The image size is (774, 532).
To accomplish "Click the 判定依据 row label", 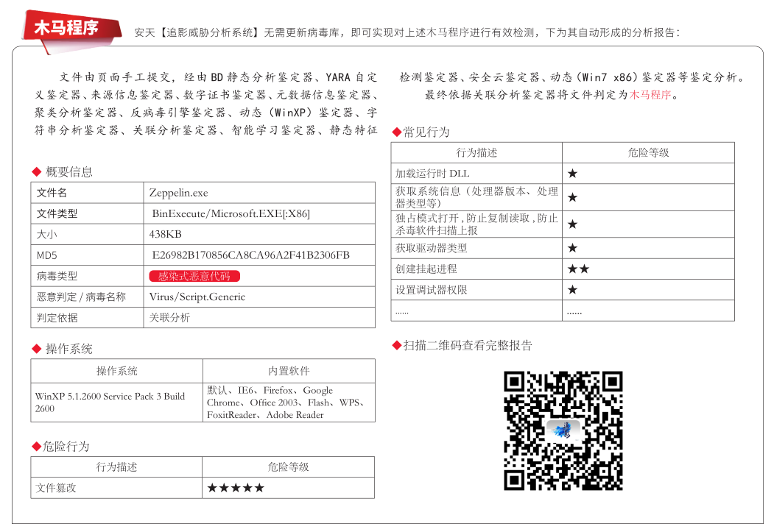I will tap(57, 318).
